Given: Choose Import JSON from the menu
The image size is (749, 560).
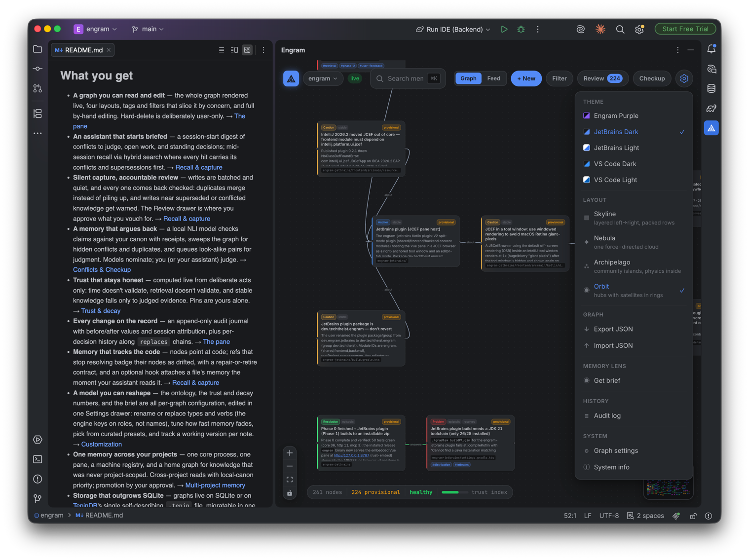Looking at the screenshot, I should click(x=634, y=345).
